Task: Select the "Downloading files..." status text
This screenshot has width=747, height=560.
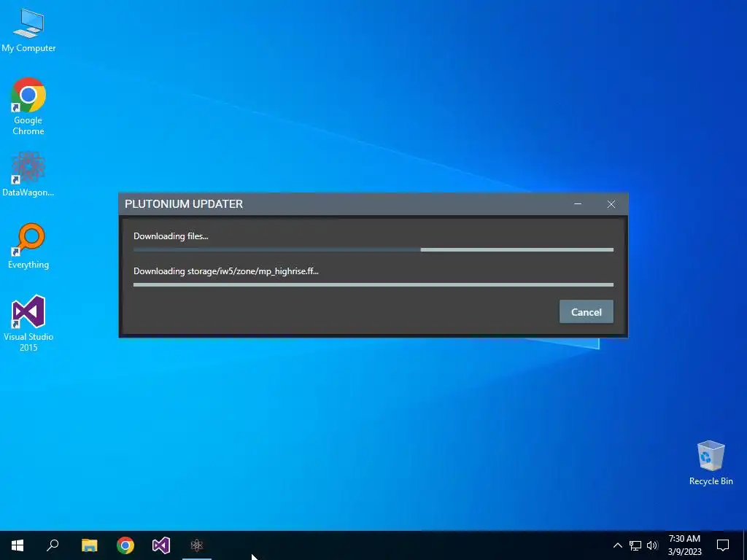Action: pos(171,236)
